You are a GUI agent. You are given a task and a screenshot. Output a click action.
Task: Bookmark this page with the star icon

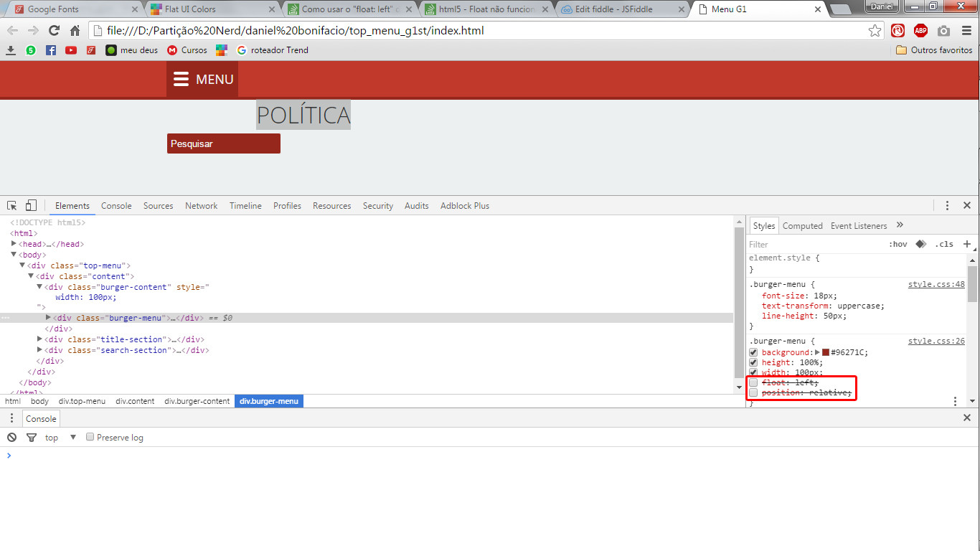pyautogui.click(x=875, y=31)
